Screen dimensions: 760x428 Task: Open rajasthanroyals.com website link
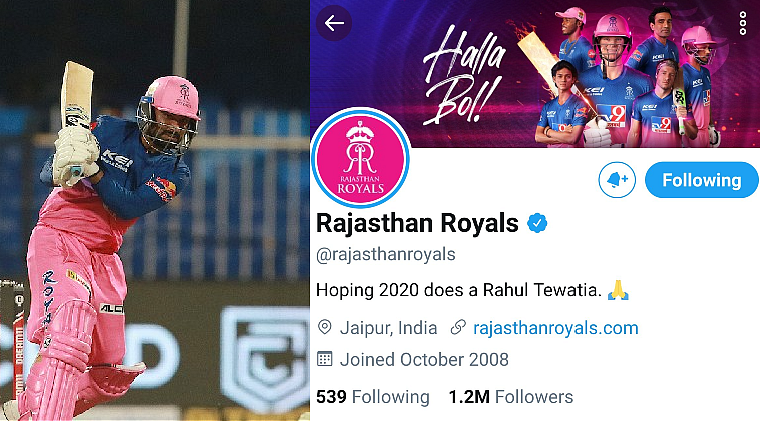tap(555, 328)
